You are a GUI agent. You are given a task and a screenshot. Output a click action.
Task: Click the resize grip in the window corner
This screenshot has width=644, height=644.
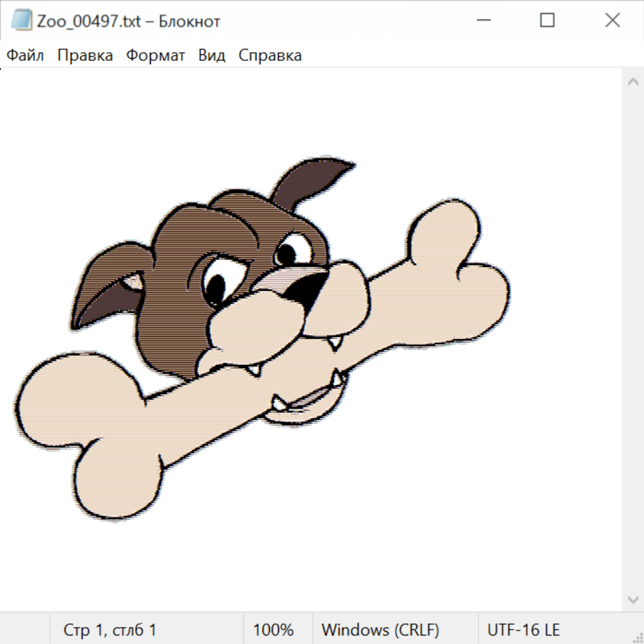coord(638,638)
